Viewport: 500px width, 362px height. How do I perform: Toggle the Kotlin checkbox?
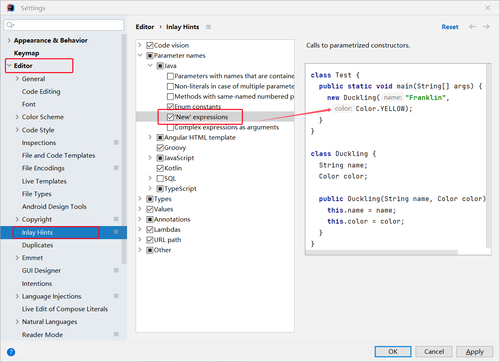[160, 168]
